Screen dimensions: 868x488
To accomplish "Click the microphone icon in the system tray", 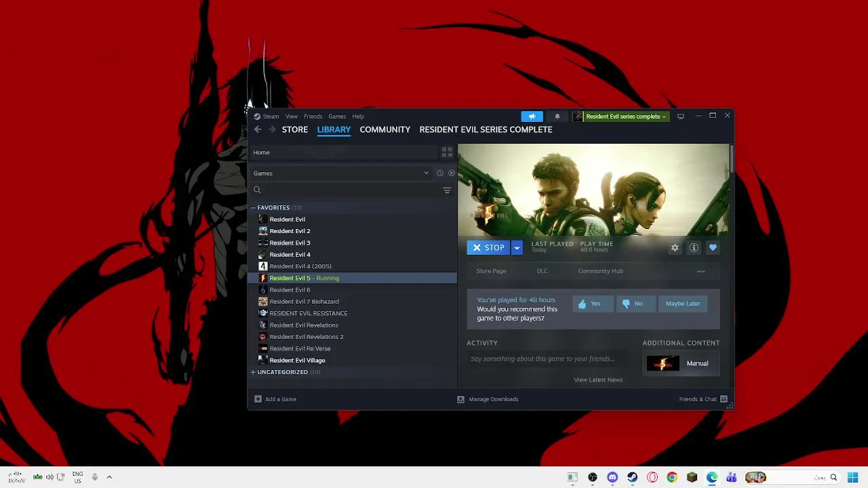I will pos(94,477).
